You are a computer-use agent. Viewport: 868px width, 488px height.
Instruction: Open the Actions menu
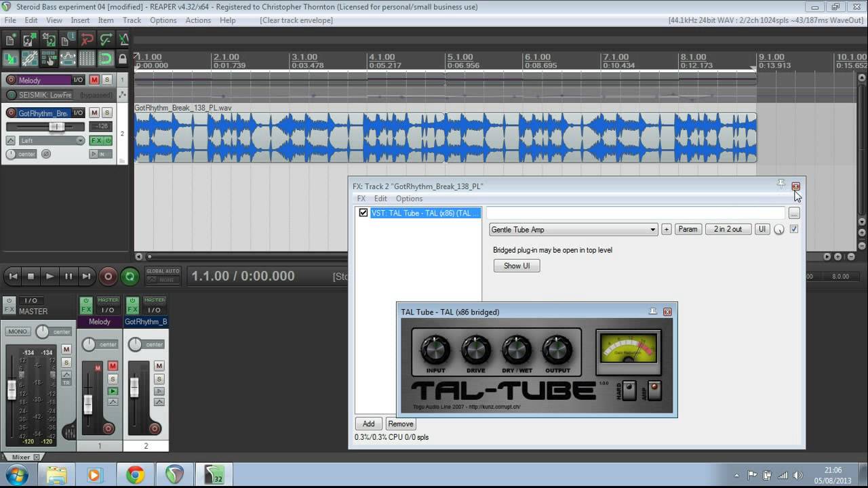pyautogui.click(x=198, y=20)
